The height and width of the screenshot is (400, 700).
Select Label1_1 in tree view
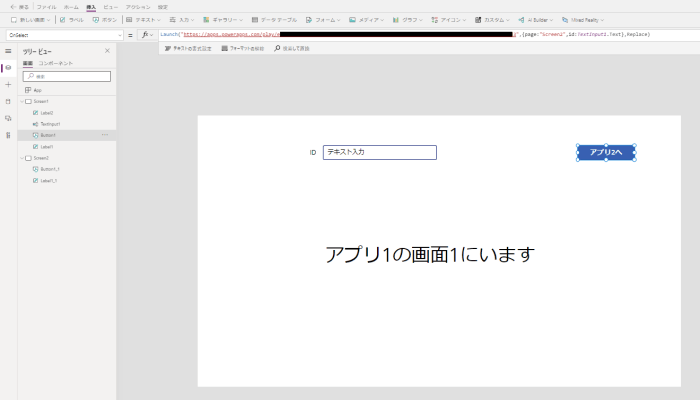pyautogui.click(x=49, y=180)
